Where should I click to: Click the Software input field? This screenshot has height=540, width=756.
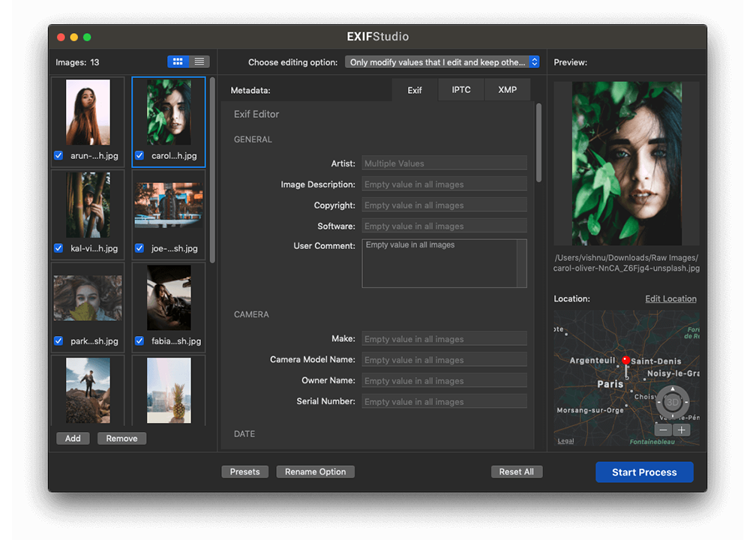pos(444,226)
